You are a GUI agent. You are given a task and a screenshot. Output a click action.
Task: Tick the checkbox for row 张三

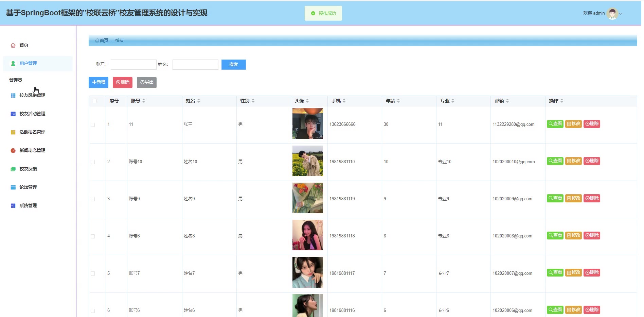click(93, 125)
